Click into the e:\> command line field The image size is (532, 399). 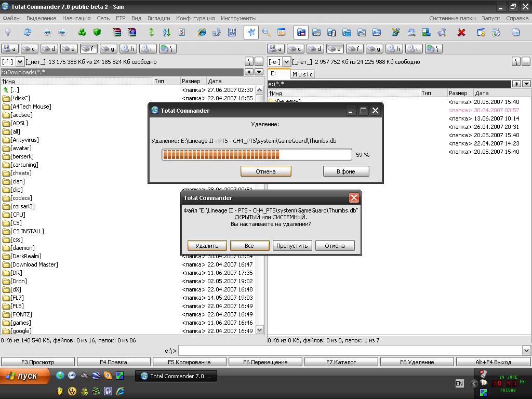coord(350,351)
